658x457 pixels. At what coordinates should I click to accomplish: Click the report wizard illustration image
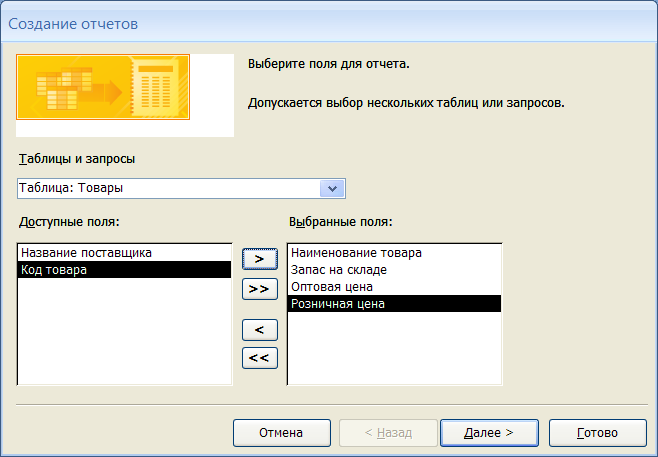point(103,87)
